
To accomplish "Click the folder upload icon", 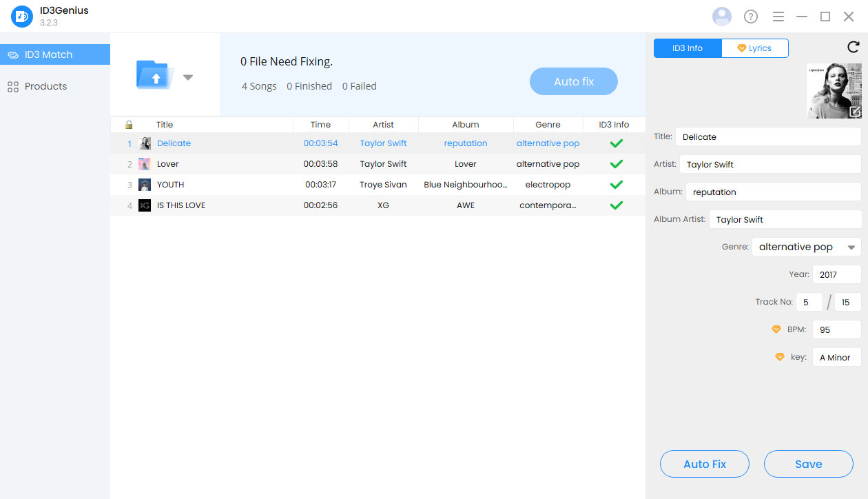I will click(156, 74).
